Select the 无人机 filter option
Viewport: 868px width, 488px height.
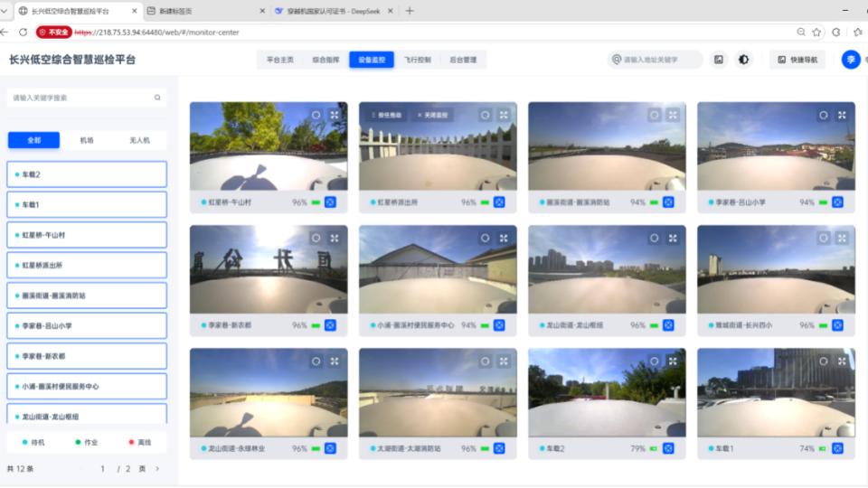(139, 141)
